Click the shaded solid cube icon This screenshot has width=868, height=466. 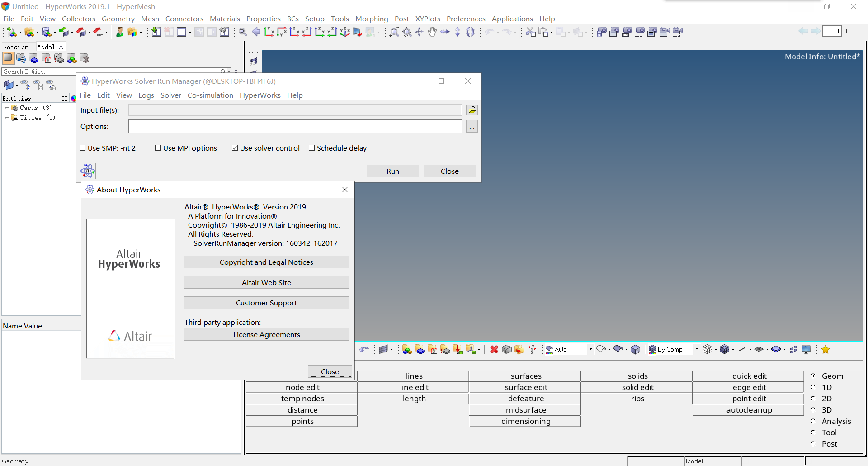click(x=636, y=349)
